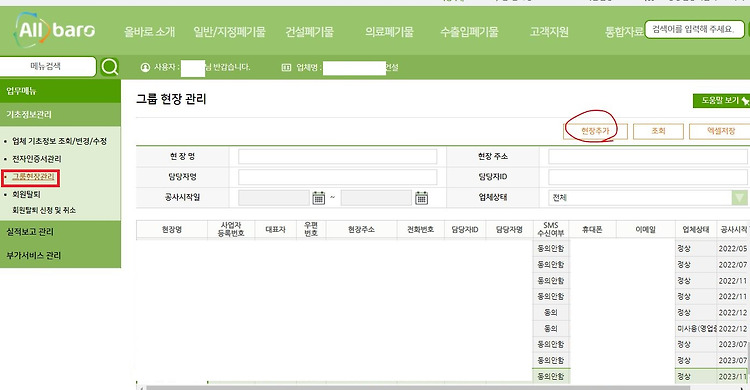Sort by 휴대폰 column header
This screenshot has height=390, width=750.
point(592,230)
